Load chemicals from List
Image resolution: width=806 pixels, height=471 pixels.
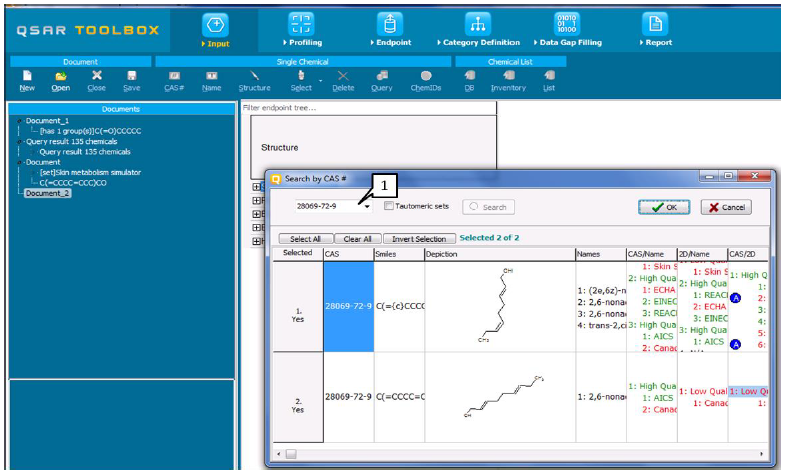[x=549, y=81]
